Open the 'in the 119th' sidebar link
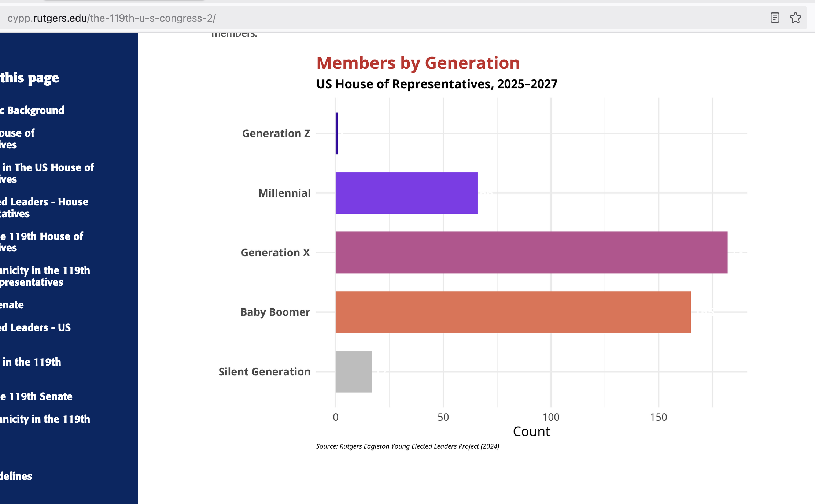This screenshot has height=504, width=815. 32,362
